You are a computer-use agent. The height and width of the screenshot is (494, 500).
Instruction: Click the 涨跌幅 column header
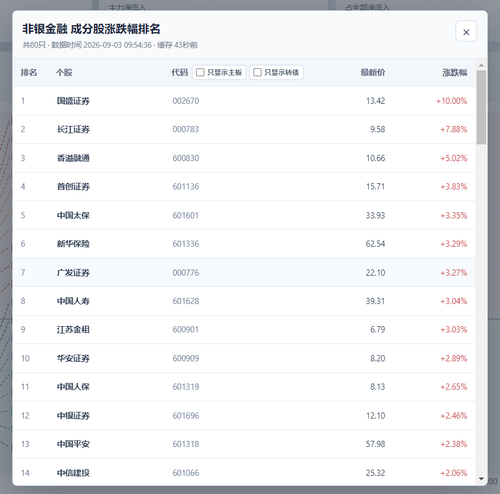click(x=455, y=72)
